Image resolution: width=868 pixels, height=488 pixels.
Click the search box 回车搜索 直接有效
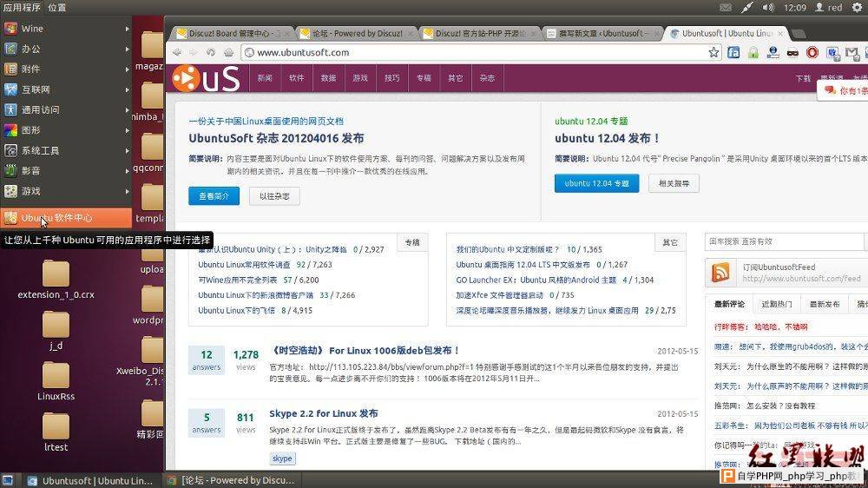click(x=784, y=241)
